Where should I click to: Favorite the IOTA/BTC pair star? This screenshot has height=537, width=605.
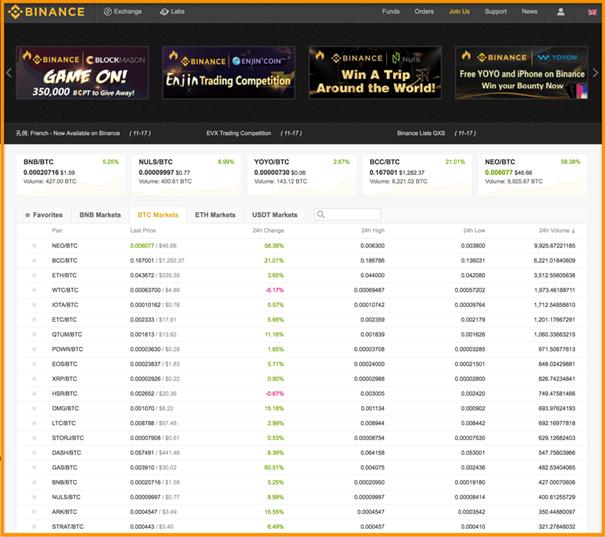point(34,305)
